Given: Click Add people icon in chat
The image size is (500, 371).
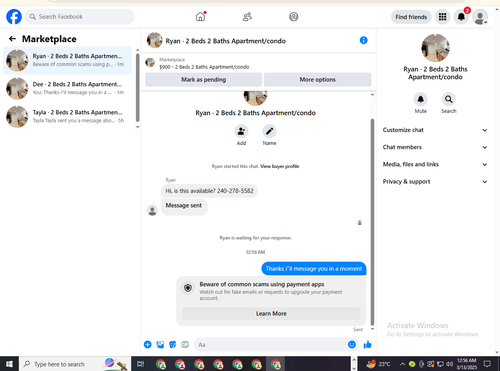Looking at the screenshot, I should click(x=241, y=131).
